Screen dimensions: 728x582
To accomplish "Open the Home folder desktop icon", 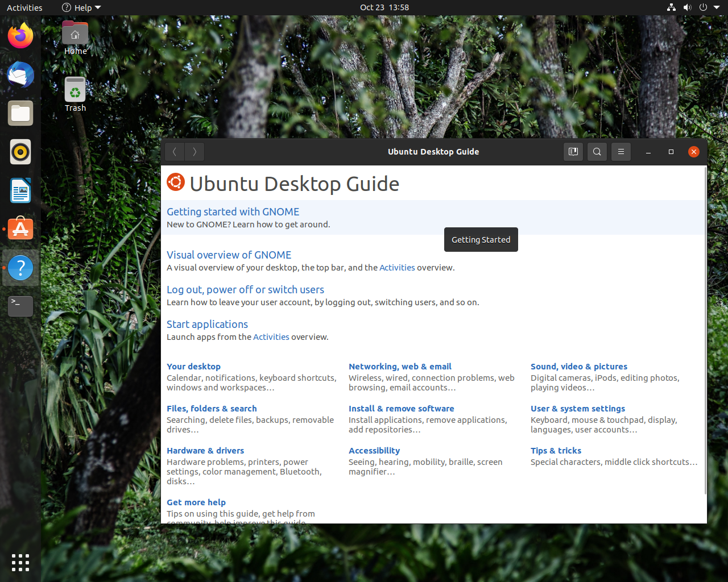I will (x=75, y=39).
